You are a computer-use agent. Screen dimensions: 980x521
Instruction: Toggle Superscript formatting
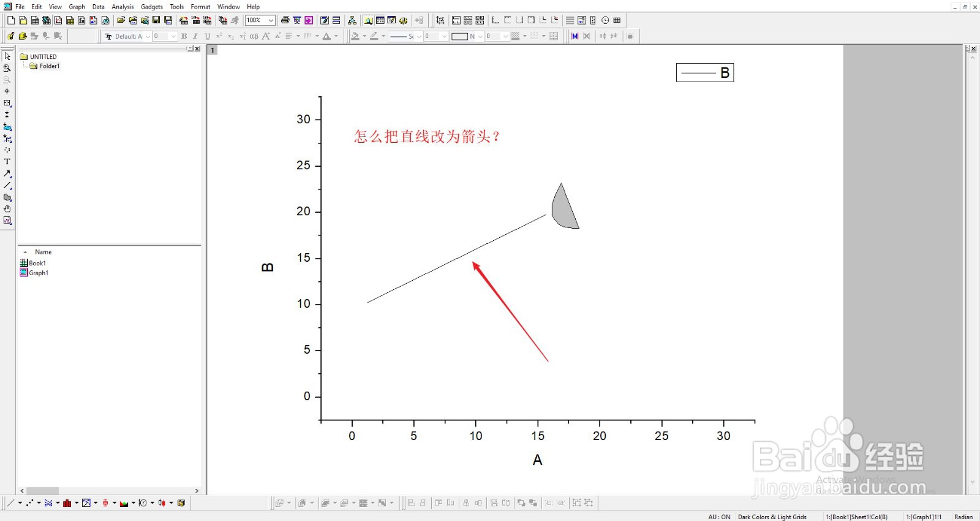point(219,36)
